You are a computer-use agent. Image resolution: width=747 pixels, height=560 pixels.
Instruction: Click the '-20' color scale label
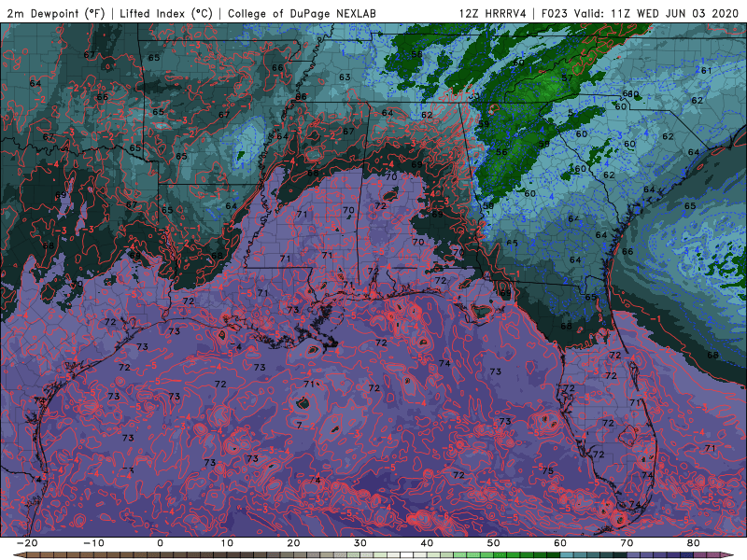pos(27,543)
